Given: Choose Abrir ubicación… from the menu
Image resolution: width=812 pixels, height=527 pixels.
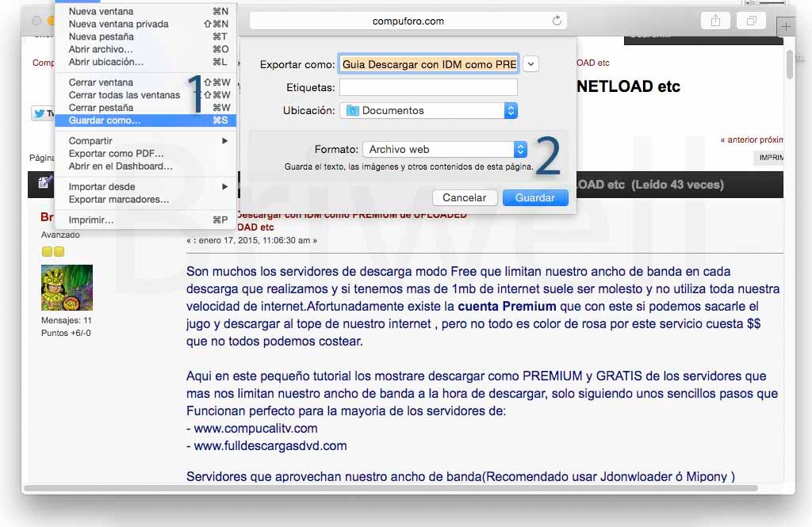Looking at the screenshot, I should [147, 62].
